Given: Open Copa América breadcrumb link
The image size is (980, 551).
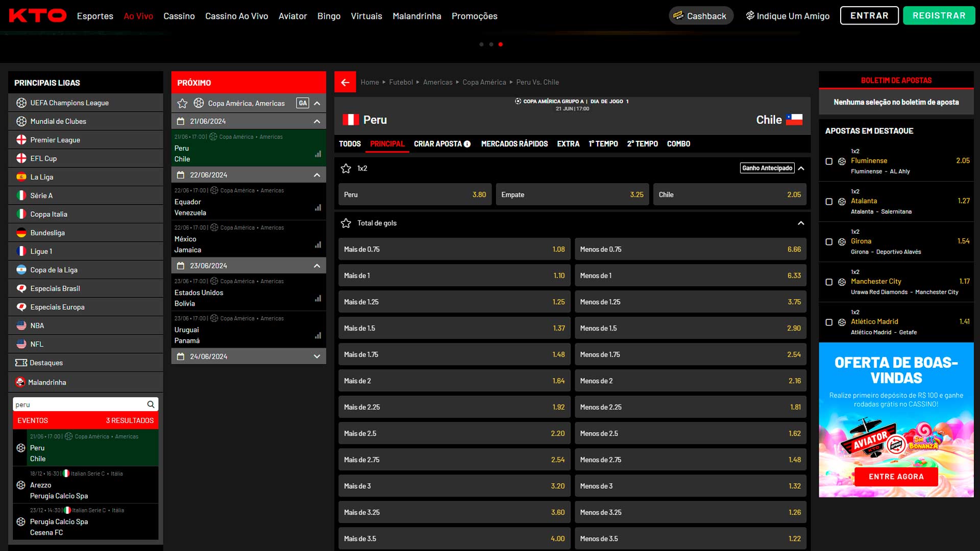Looking at the screenshot, I should coord(484,82).
